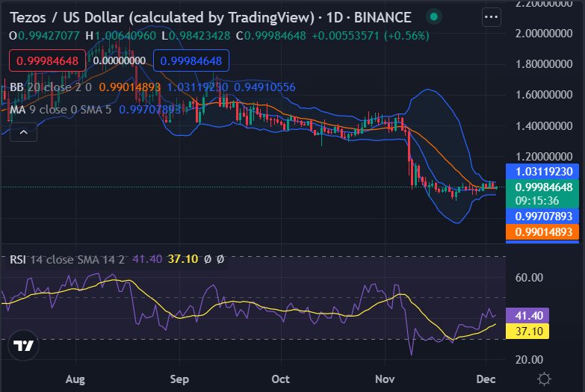Click the Oct label on time axis
Viewport: 585px width, 392px height.
(281, 379)
